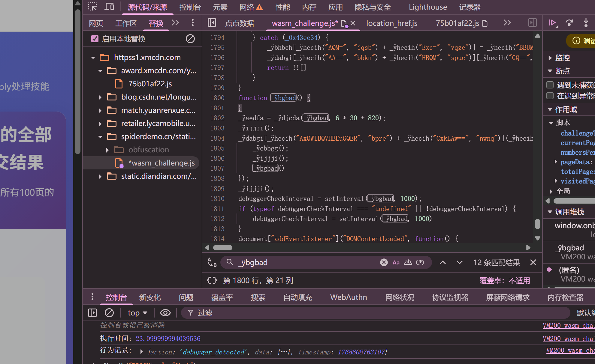The height and width of the screenshot is (364, 595).
Task: Click step over next function icon
Action: pos(569,23)
